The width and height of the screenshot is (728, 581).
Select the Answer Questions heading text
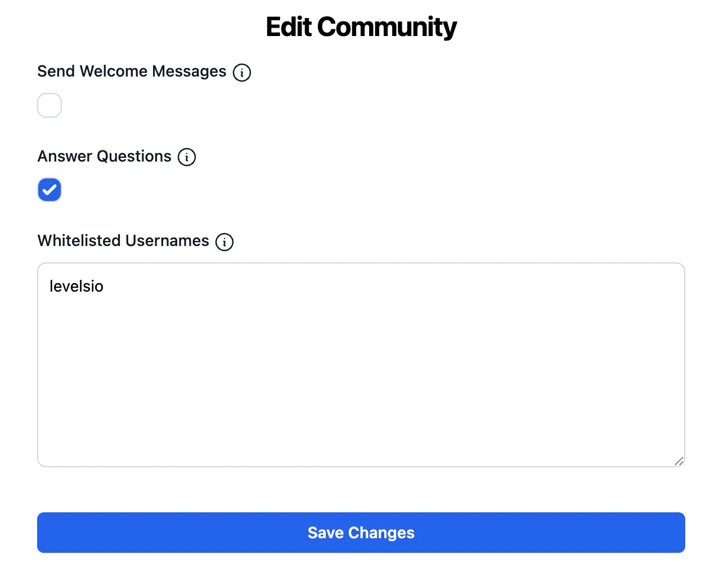click(x=104, y=157)
